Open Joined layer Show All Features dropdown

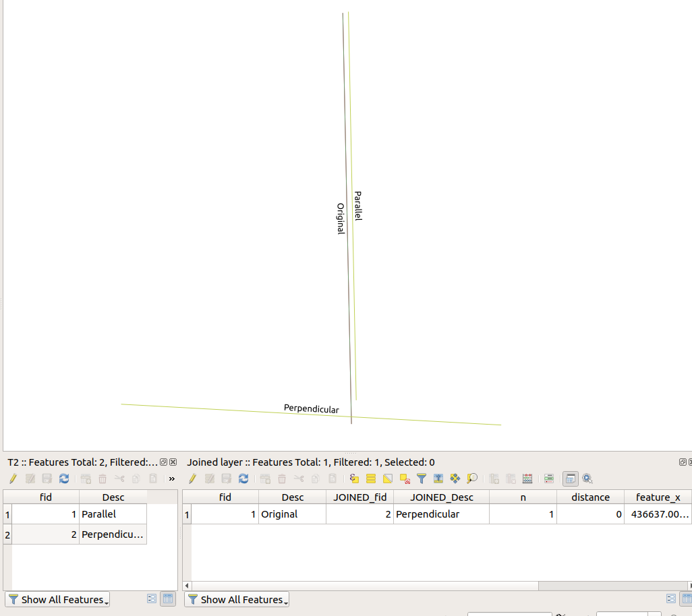pos(237,600)
